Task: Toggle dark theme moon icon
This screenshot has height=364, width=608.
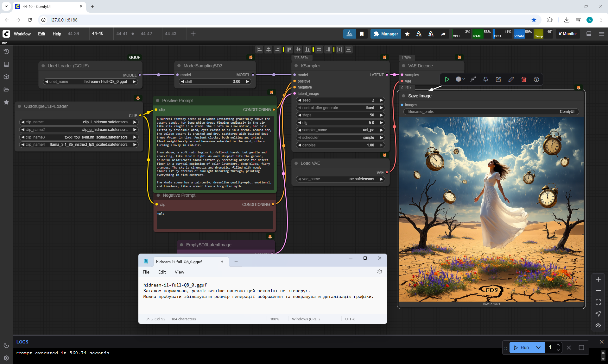Action: pos(6,345)
